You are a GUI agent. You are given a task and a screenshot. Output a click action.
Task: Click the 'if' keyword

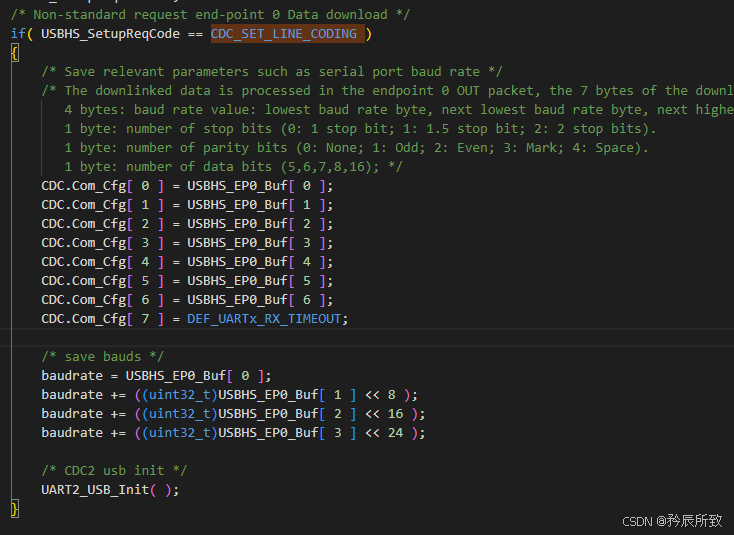18,34
